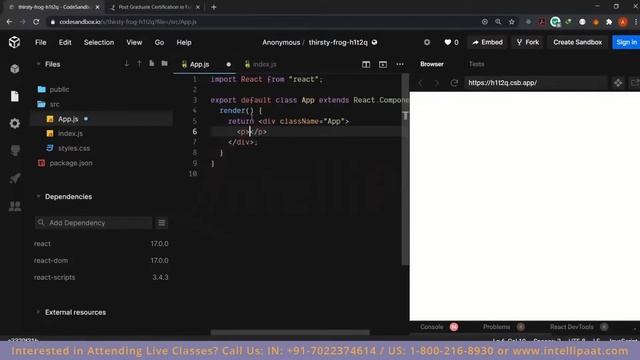Open the Go menu
Image resolution: width=640 pixels, height=360 pixels.
[159, 42]
